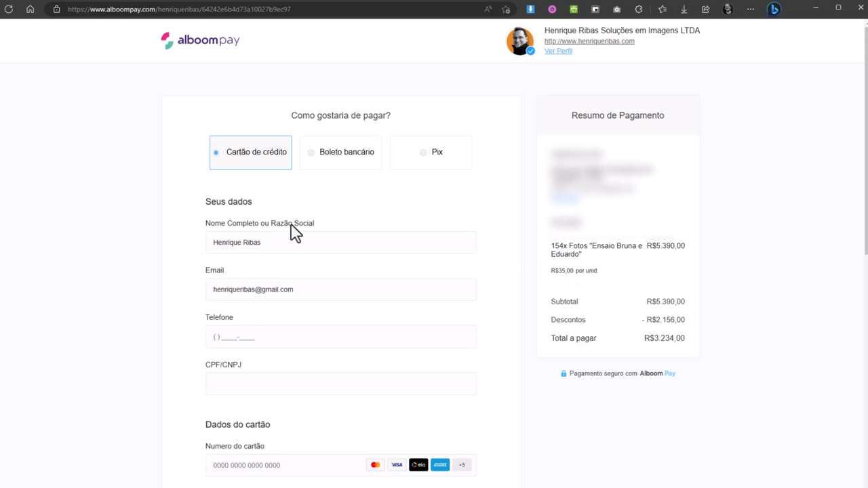This screenshot has height=488, width=868.
Task: Open the henriqueribas.com website link
Action: [589, 41]
